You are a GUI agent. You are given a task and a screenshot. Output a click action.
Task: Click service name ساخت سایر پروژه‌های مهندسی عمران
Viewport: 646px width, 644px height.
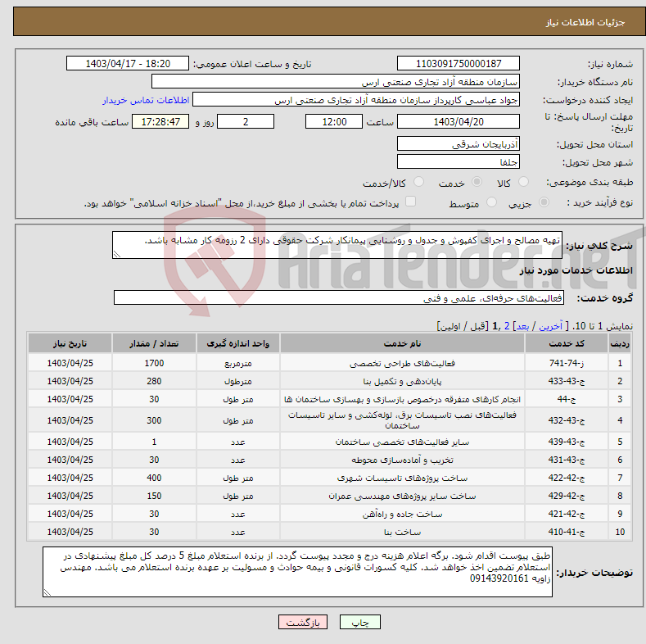pos(402,496)
